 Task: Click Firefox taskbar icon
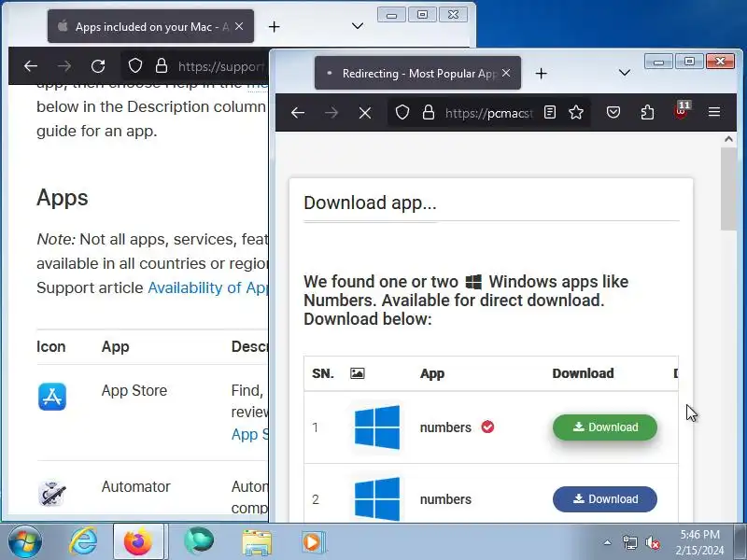(x=138, y=542)
